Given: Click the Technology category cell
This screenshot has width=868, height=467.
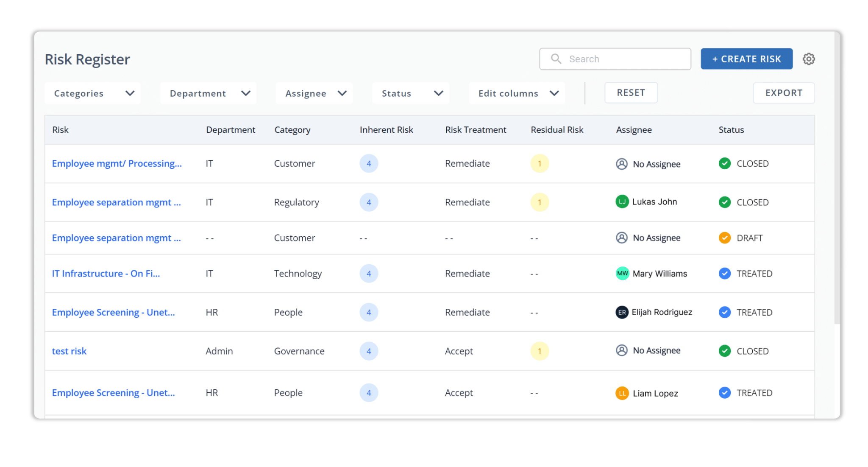Looking at the screenshot, I should click(x=298, y=274).
